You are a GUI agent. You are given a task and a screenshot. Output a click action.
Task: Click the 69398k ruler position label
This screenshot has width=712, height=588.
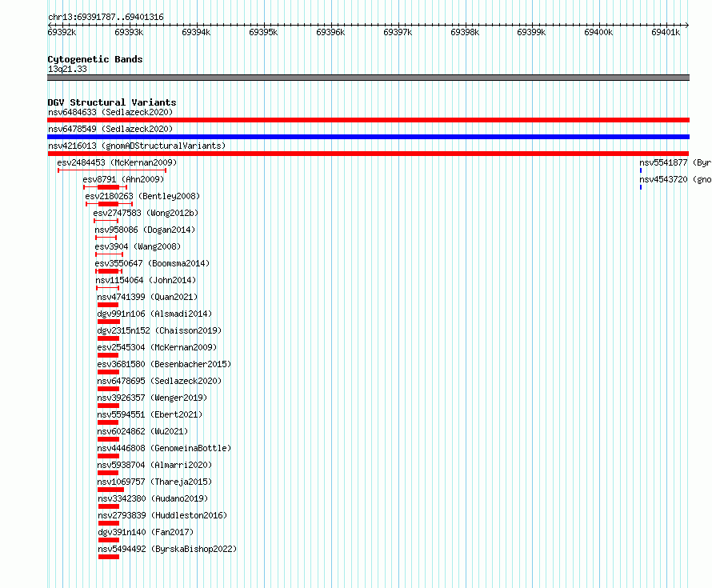tap(465, 32)
